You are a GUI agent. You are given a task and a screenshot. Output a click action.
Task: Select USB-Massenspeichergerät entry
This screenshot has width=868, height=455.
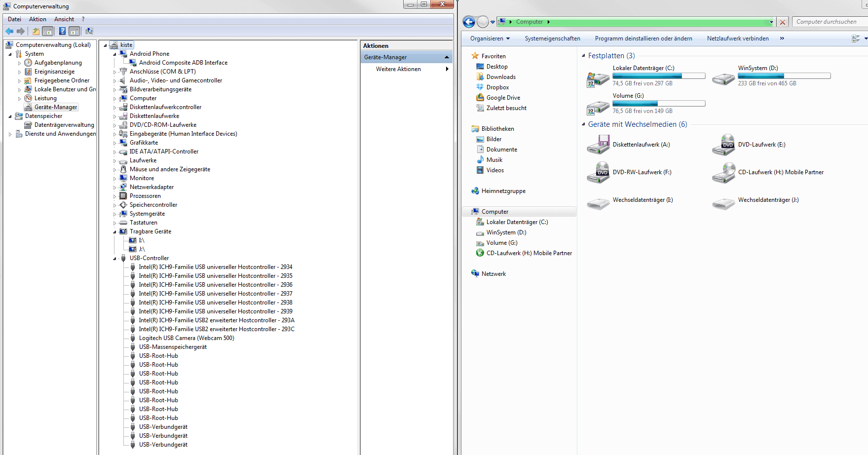point(173,347)
